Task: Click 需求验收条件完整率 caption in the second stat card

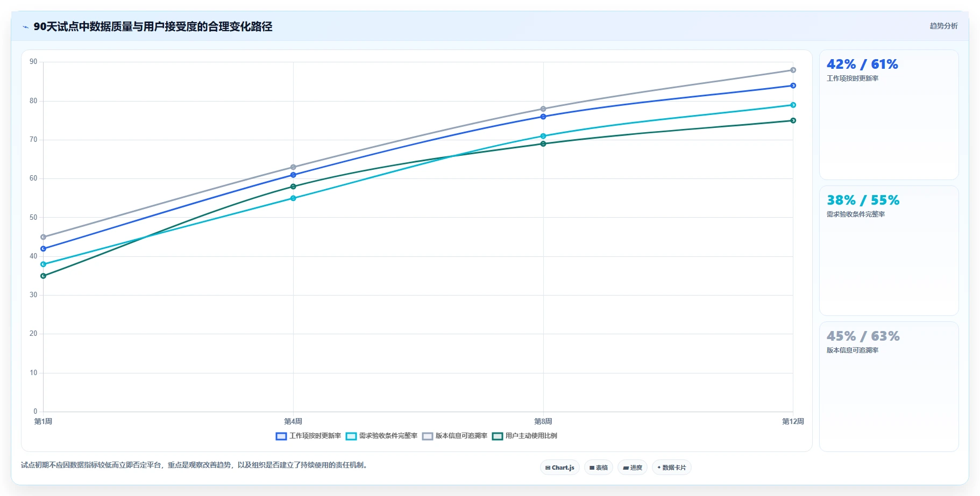Action: tap(856, 214)
